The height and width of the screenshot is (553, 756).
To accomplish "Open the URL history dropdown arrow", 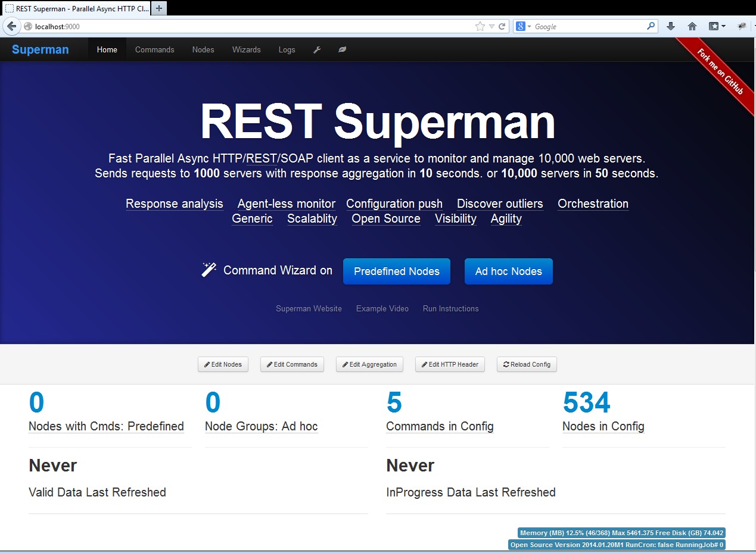I will point(491,26).
